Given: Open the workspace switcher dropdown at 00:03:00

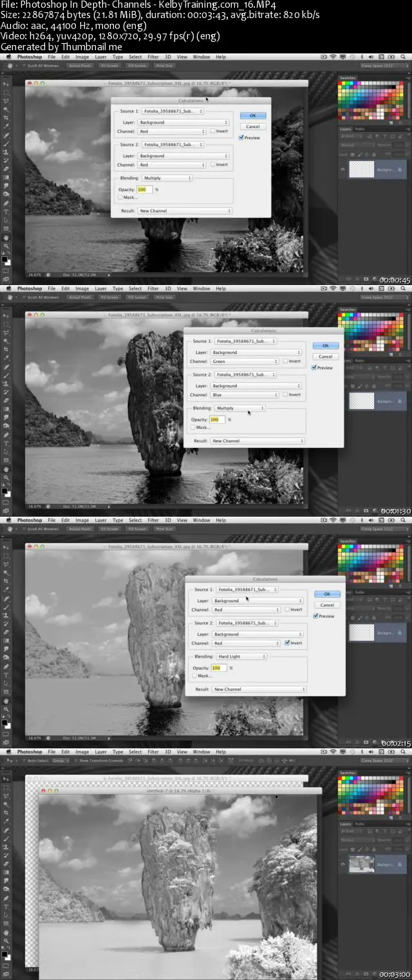Looking at the screenshot, I should 384,761.
